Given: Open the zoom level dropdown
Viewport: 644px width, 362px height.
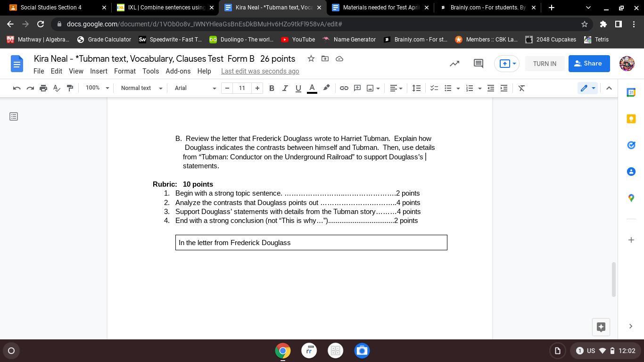Looking at the screenshot, I should click(x=98, y=88).
